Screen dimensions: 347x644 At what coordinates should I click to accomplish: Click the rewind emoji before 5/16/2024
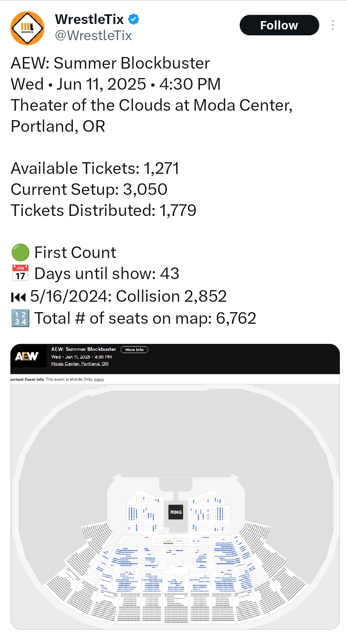[x=18, y=297]
